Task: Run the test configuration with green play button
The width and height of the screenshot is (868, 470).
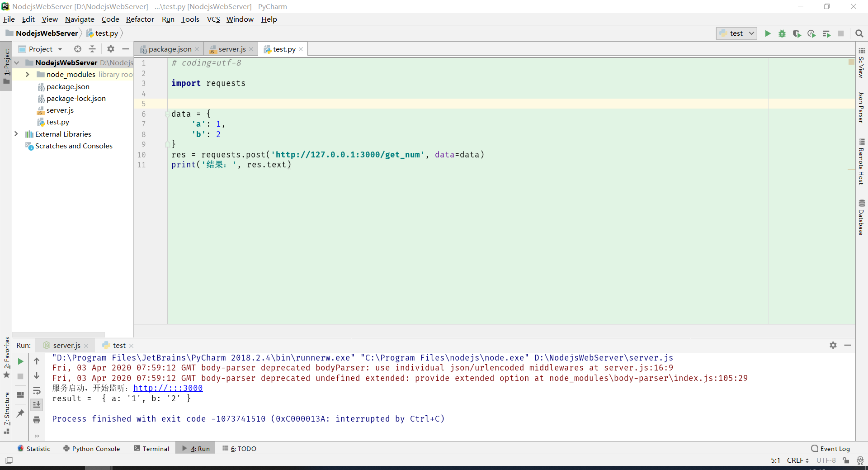Action: pos(768,33)
